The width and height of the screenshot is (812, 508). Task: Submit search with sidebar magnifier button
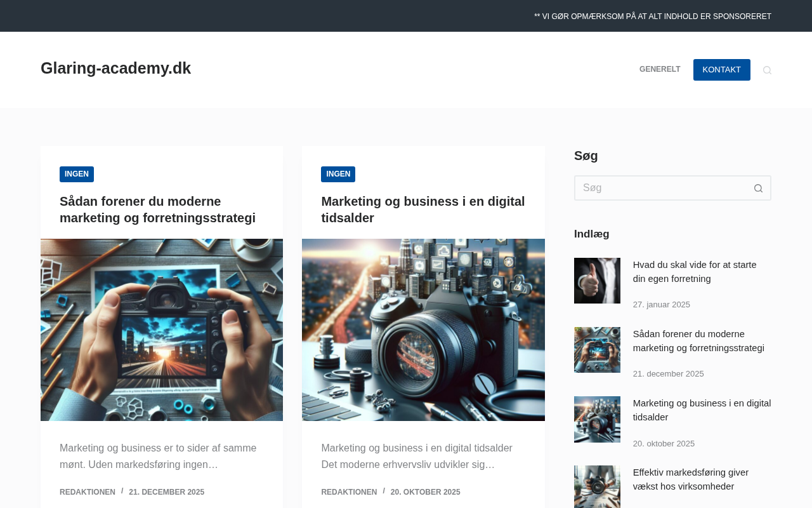pyautogui.click(x=758, y=188)
